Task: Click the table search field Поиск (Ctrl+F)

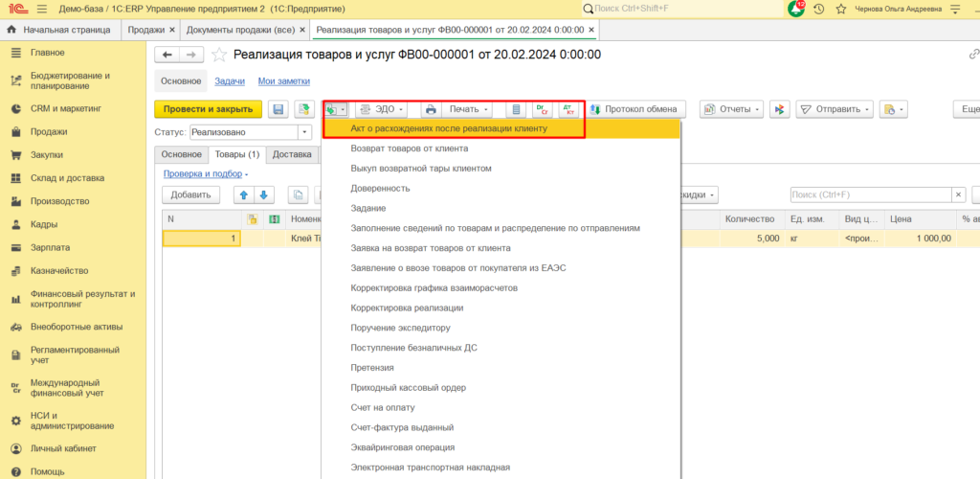Action: (x=871, y=195)
